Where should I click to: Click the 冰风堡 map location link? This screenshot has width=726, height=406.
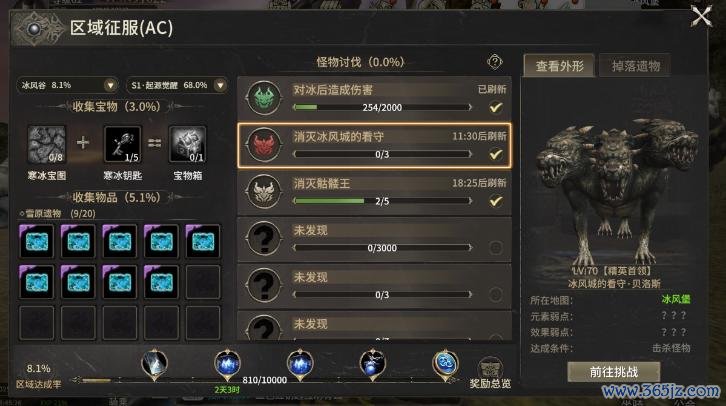[x=676, y=300]
